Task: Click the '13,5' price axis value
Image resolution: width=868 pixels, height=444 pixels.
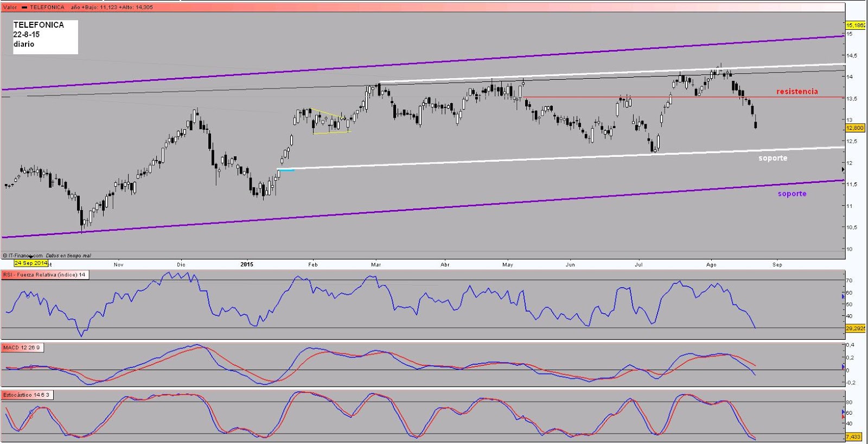Action: click(852, 99)
